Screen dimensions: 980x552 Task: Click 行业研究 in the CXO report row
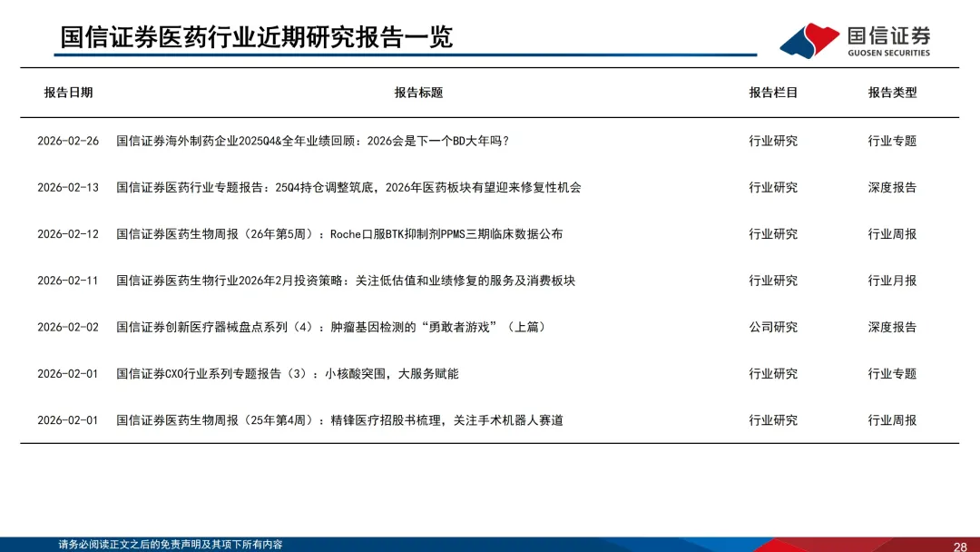[773, 374]
